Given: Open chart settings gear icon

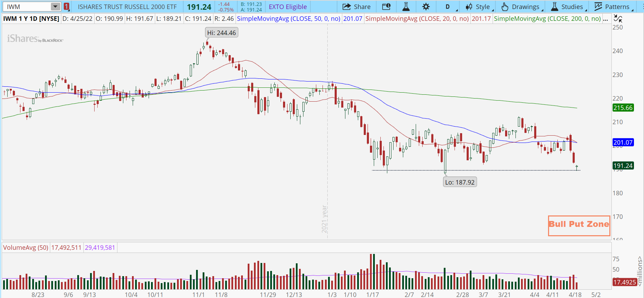Looking at the screenshot, I should 426,7.
